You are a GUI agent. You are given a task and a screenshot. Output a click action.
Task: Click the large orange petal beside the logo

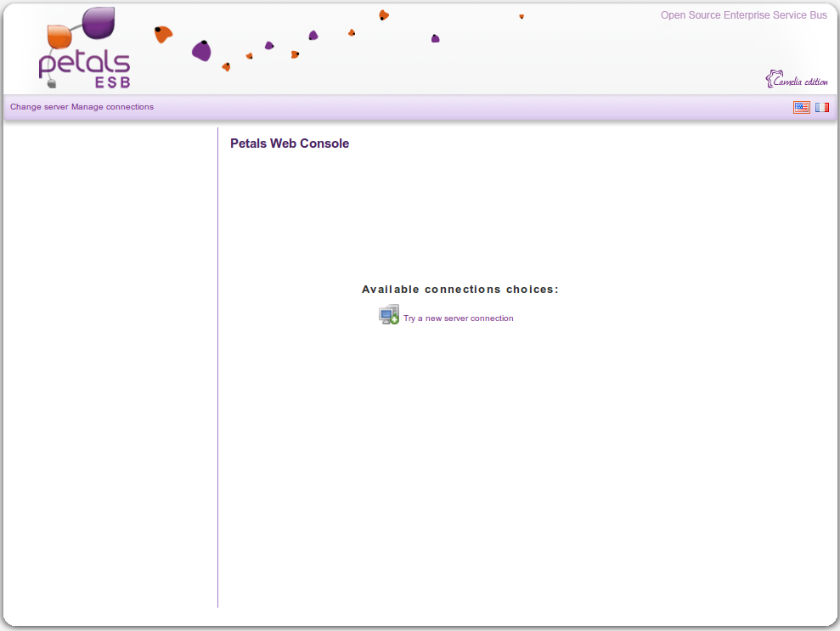(x=163, y=34)
